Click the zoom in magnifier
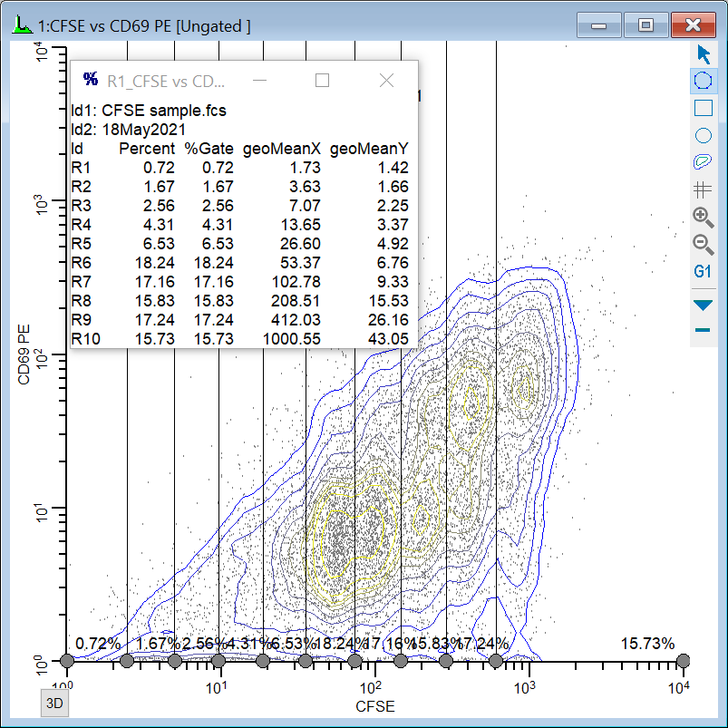This screenshot has height=728, width=728. tap(703, 217)
